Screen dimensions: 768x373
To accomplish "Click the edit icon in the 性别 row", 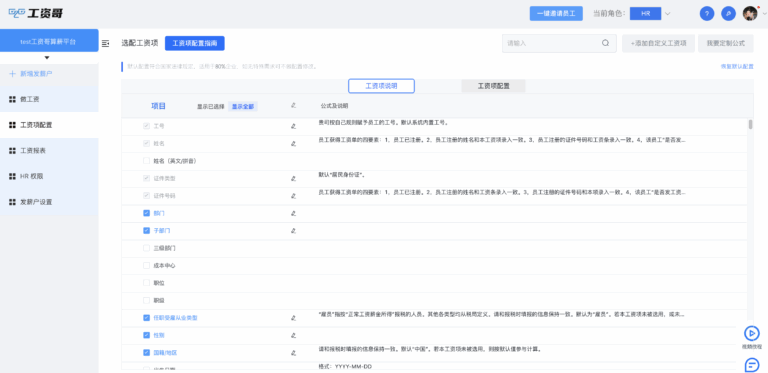I will [x=293, y=335].
